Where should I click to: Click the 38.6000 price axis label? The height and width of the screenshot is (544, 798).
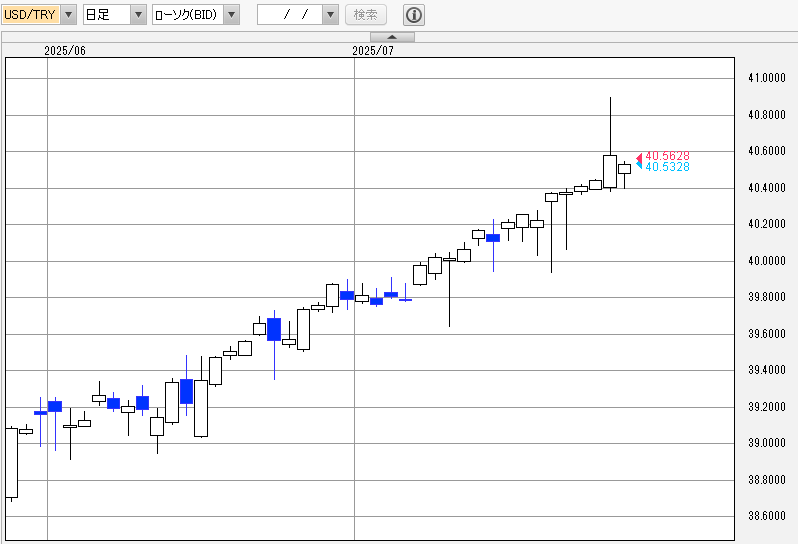767,516
